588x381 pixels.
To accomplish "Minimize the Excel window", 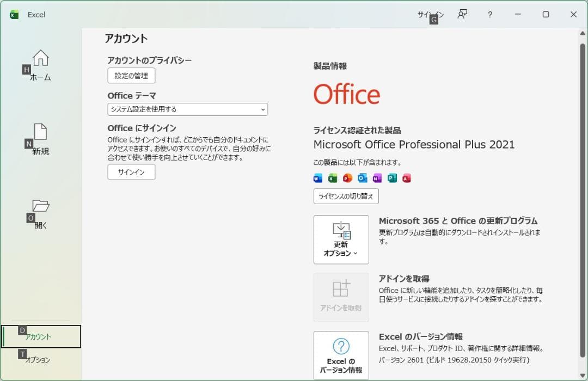I will click(x=518, y=14).
